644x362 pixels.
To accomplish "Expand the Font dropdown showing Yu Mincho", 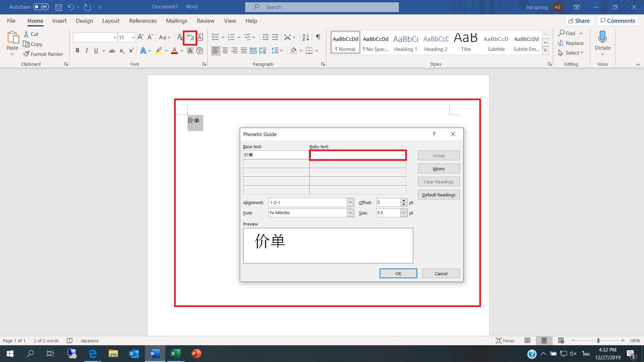I will tap(350, 213).
